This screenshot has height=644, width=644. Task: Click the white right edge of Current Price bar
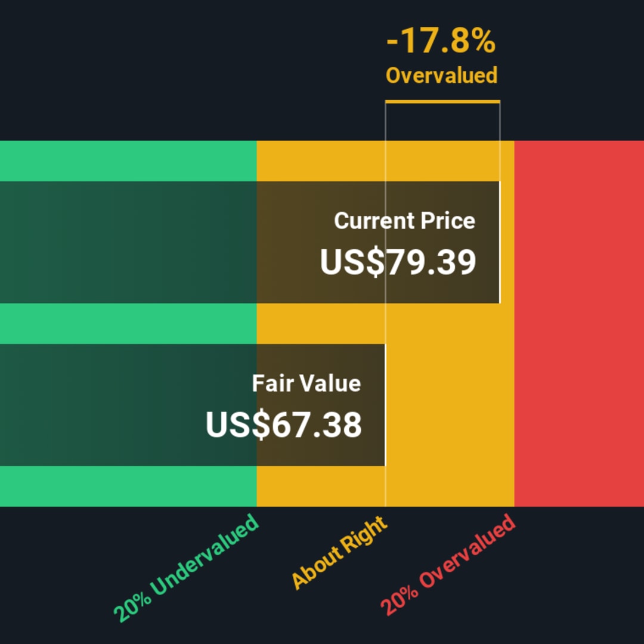500,242
